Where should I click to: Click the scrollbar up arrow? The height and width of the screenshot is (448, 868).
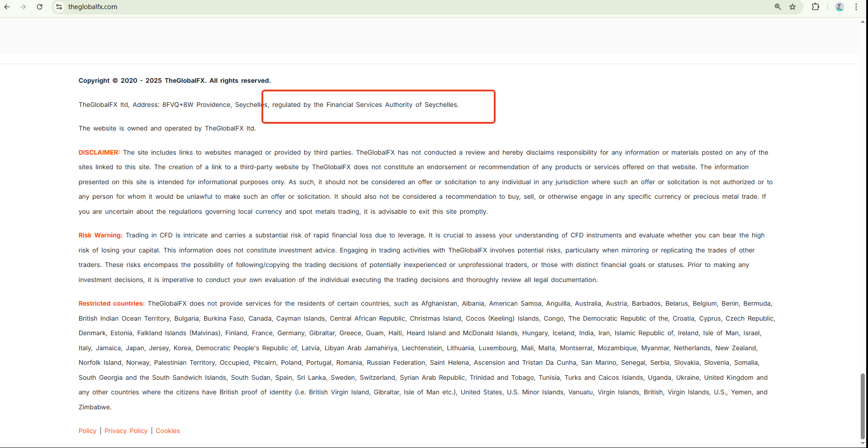[863, 22]
